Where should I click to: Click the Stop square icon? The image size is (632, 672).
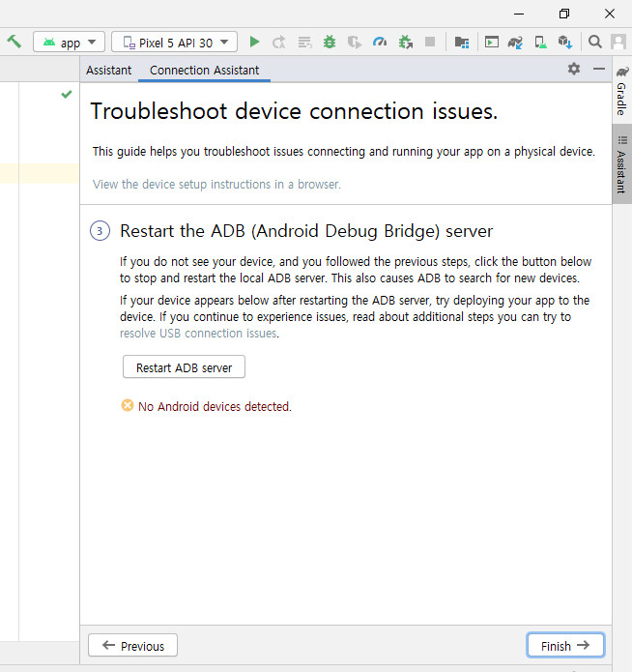tap(430, 42)
